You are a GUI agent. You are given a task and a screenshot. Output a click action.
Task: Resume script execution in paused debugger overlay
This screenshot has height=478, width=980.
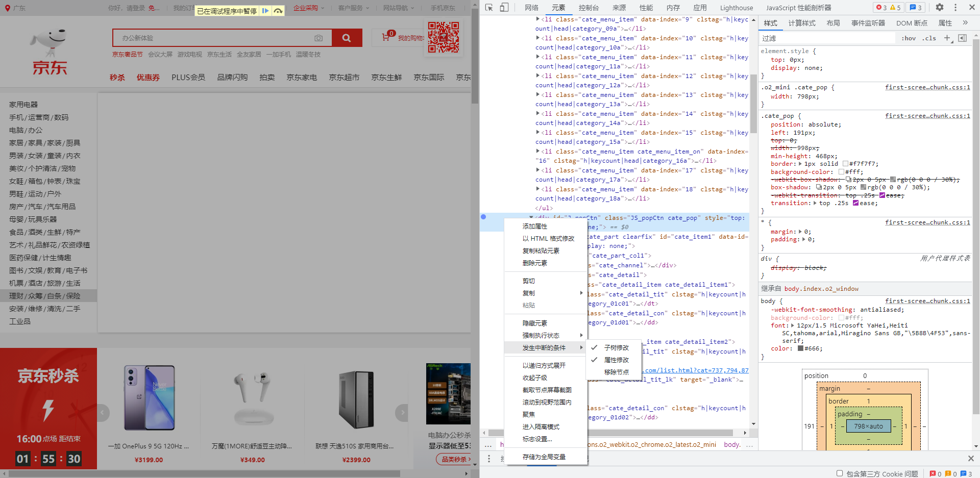click(x=265, y=11)
